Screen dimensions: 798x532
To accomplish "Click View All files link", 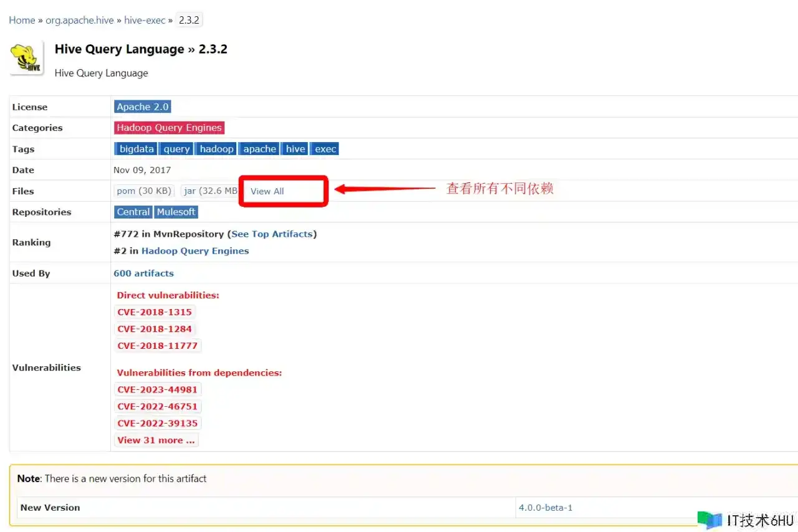I will 267,191.
